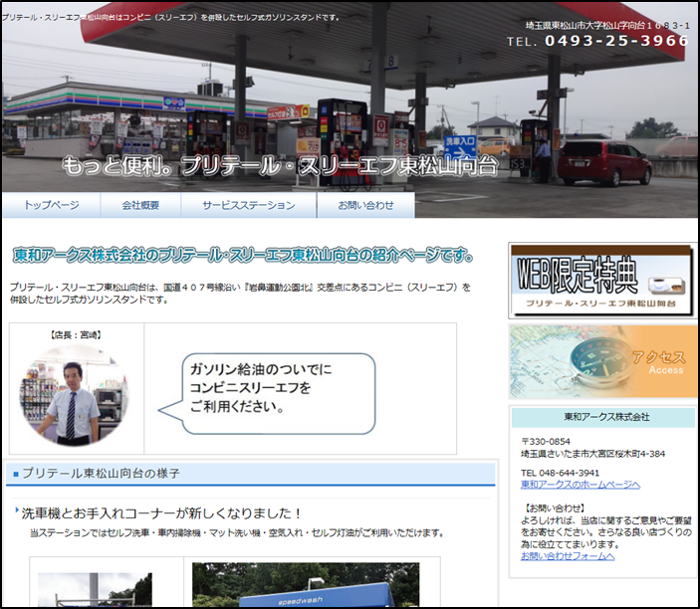Open the トップページ navigation tab
The width and height of the screenshot is (700, 609).
[x=51, y=205]
